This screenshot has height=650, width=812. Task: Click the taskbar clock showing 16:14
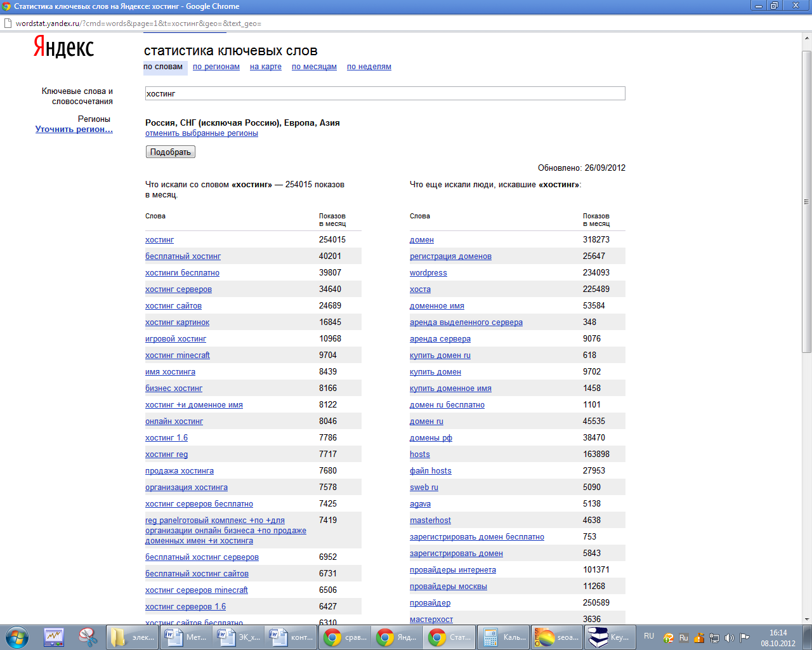(x=778, y=638)
